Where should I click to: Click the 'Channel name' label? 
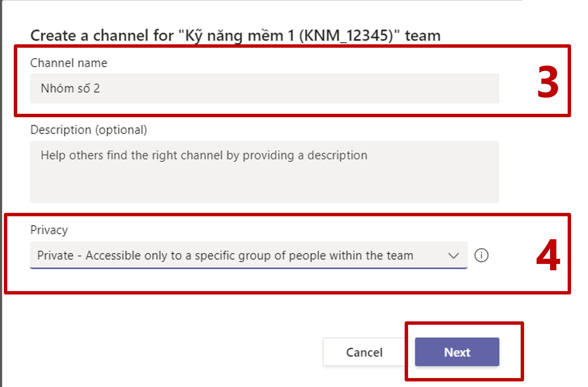coord(69,63)
